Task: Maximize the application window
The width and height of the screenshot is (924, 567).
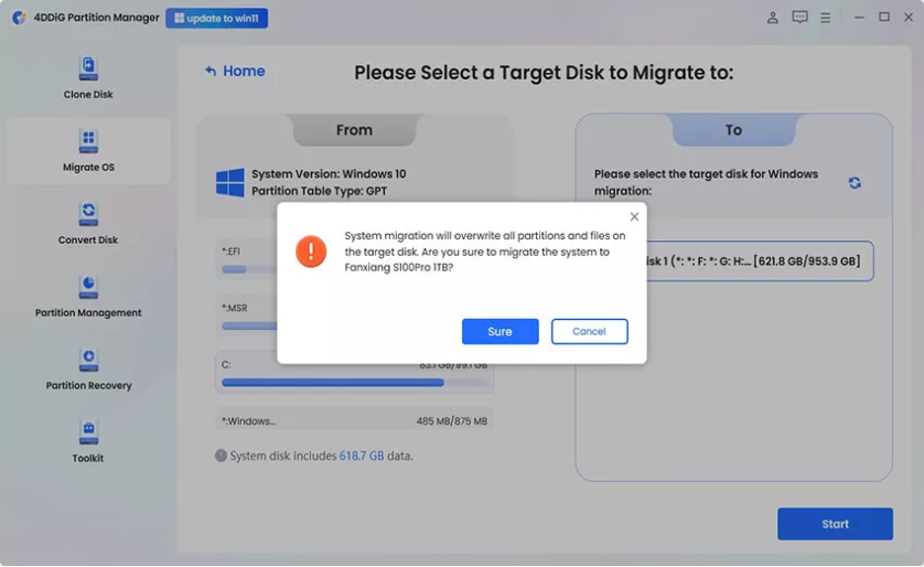Action: [884, 17]
